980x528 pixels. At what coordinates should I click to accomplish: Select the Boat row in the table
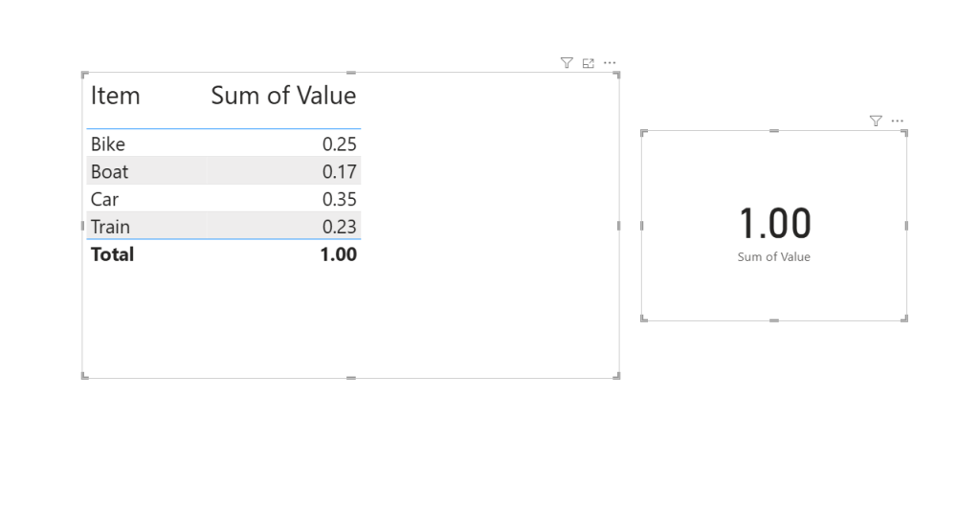pyautogui.click(x=109, y=171)
